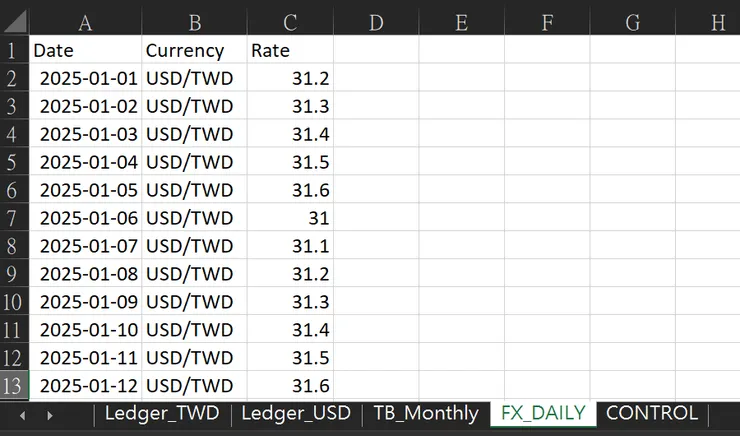The height and width of the screenshot is (436, 740).
Task: Select row 2 header
Action: [x=14, y=77]
